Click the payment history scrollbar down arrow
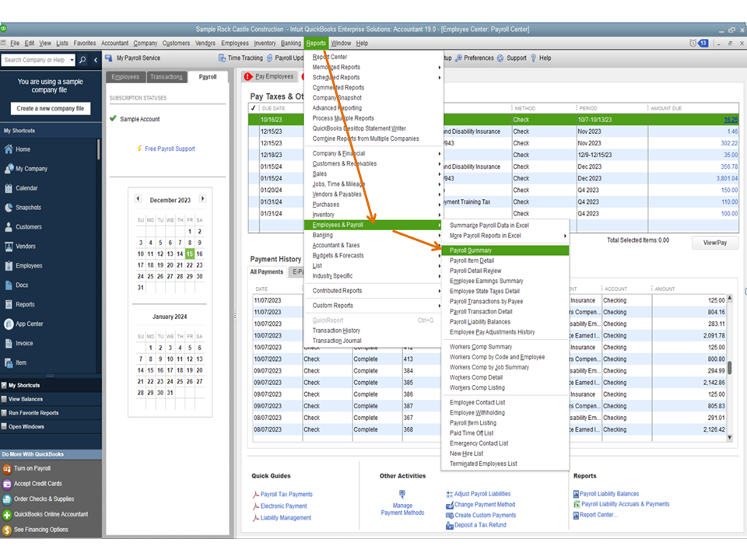The height and width of the screenshot is (560, 747). click(x=729, y=438)
